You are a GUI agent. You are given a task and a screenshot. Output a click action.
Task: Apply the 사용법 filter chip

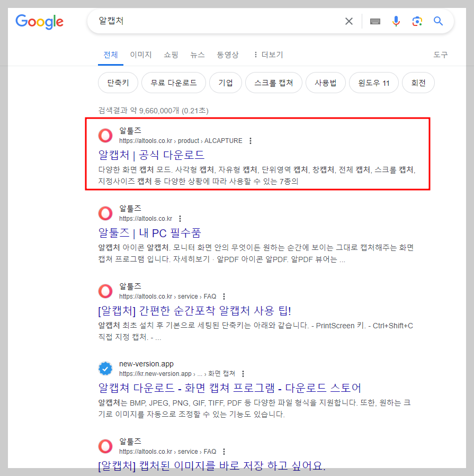(x=326, y=83)
